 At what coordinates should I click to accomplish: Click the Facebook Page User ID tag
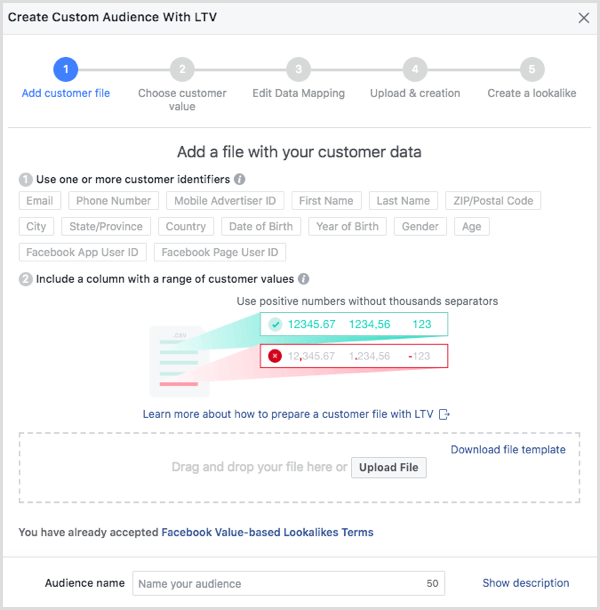[220, 252]
